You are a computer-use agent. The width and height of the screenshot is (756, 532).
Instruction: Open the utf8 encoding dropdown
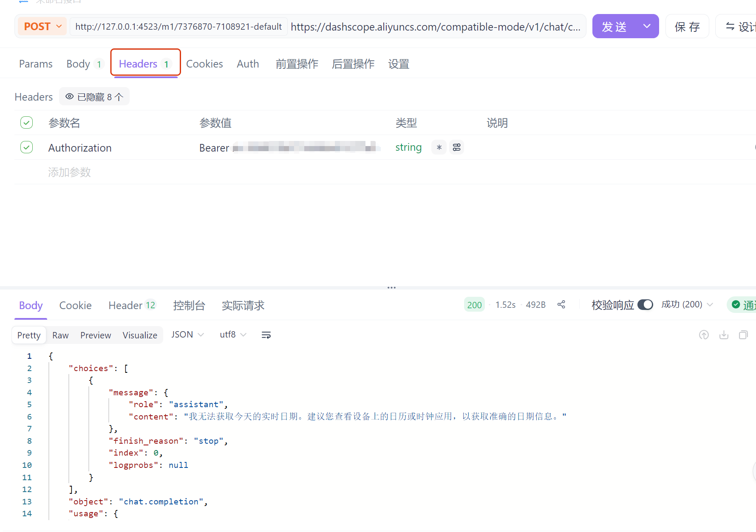(232, 335)
